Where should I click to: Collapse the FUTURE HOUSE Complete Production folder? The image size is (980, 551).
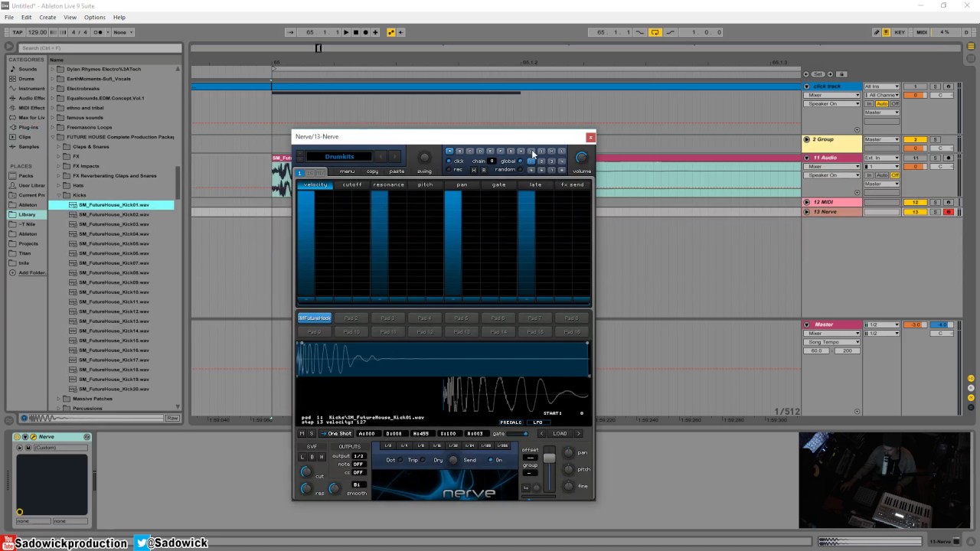(53, 137)
